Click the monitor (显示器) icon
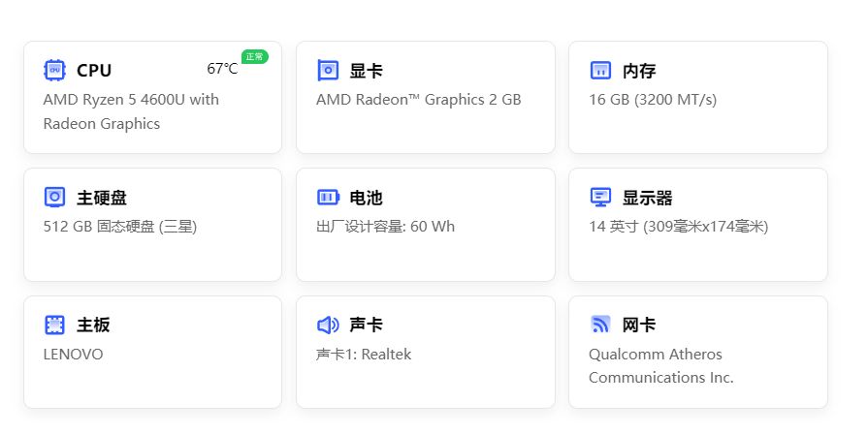The width and height of the screenshot is (868, 434). (x=600, y=198)
